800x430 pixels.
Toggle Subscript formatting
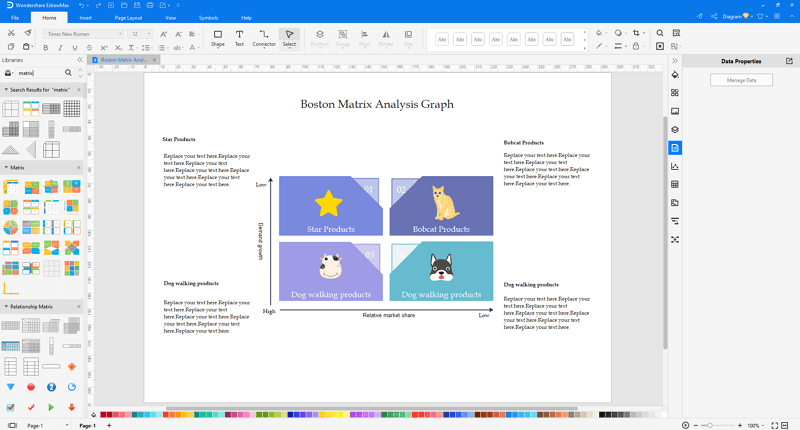pyautogui.click(x=118, y=47)
